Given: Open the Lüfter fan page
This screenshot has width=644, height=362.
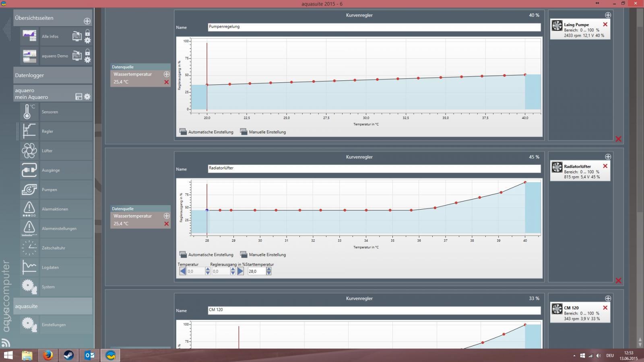Looking at the screenshot, I should point(56,151).
